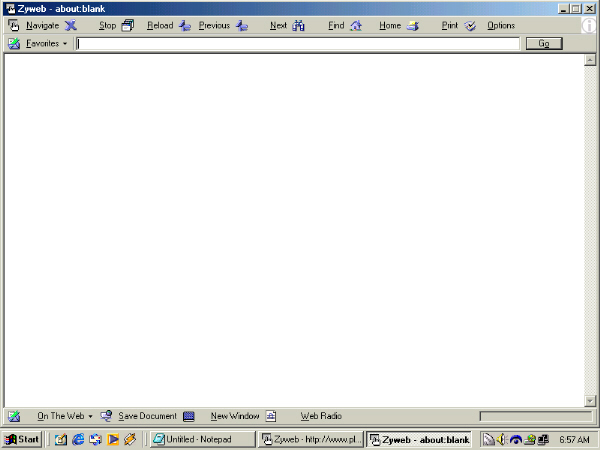Click the Options checkmark icon
Image resolution: width=600 pixels, height=450 pixels.
click(x=470, y=26)
